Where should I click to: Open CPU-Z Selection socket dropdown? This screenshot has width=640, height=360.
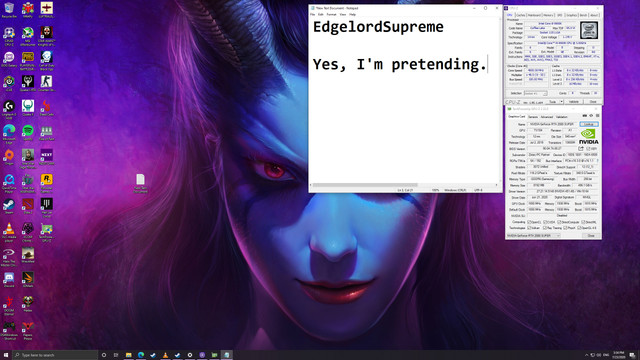click(x=536, y=93)
